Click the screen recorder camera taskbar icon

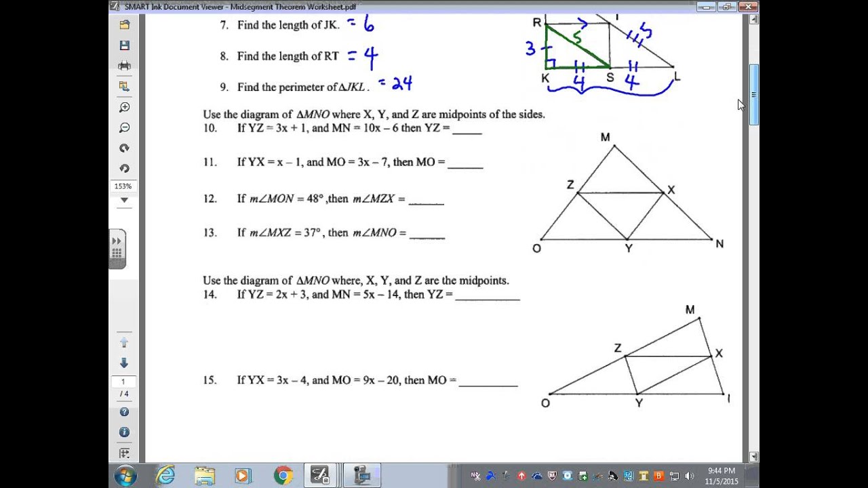[361, 476]
